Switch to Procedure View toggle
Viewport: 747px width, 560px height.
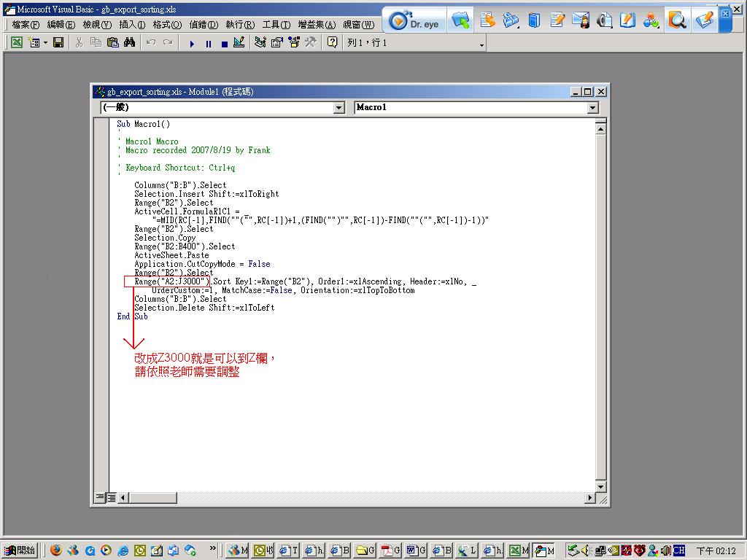100,498
